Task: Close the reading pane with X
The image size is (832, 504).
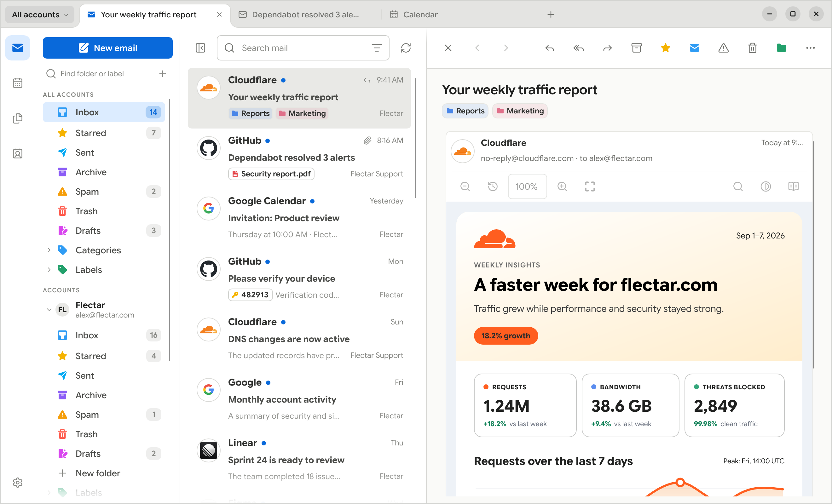Action: (x=448, y=48)
